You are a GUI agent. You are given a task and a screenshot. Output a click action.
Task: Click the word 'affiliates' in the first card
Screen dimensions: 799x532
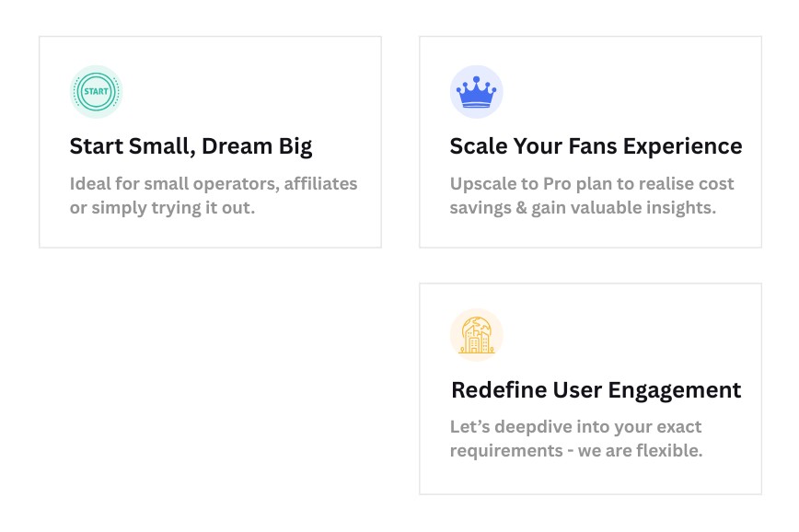pyautogui.click(x=320, y=183)
